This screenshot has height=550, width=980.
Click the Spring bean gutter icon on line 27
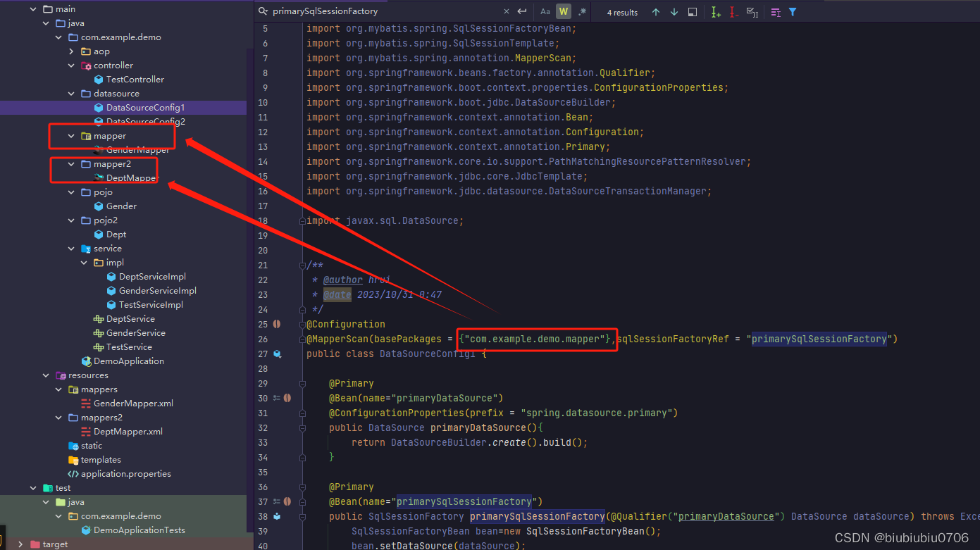pos(277,354)
